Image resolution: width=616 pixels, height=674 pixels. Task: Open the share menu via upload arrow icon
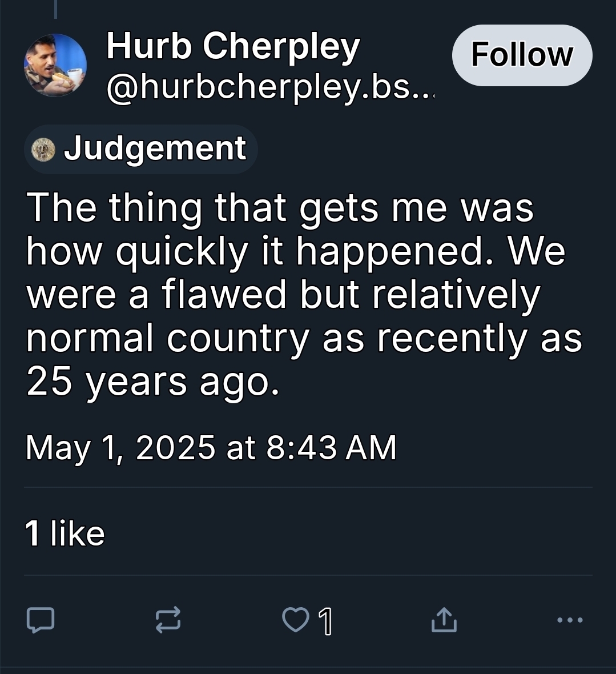click(444, 620)
